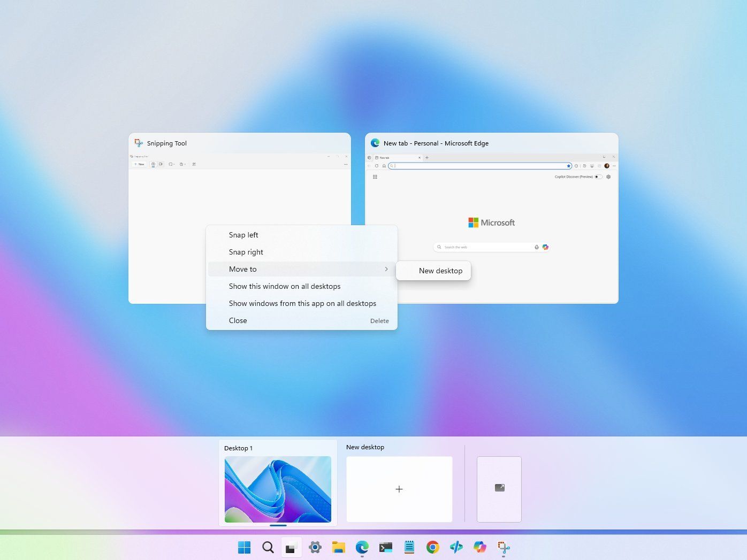This screenshot has height=560, width=747.
Task: Choose Snap left in context menu
Action: coord(302,235)
